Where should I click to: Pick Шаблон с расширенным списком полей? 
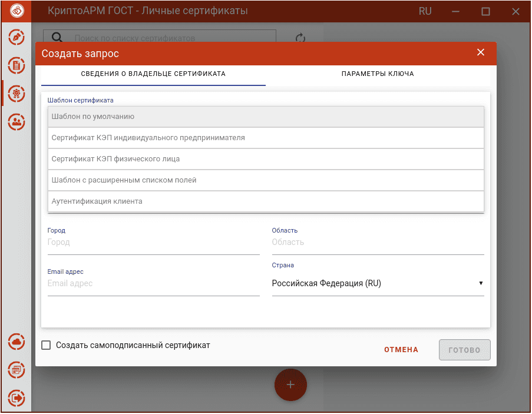pos(266,180)
